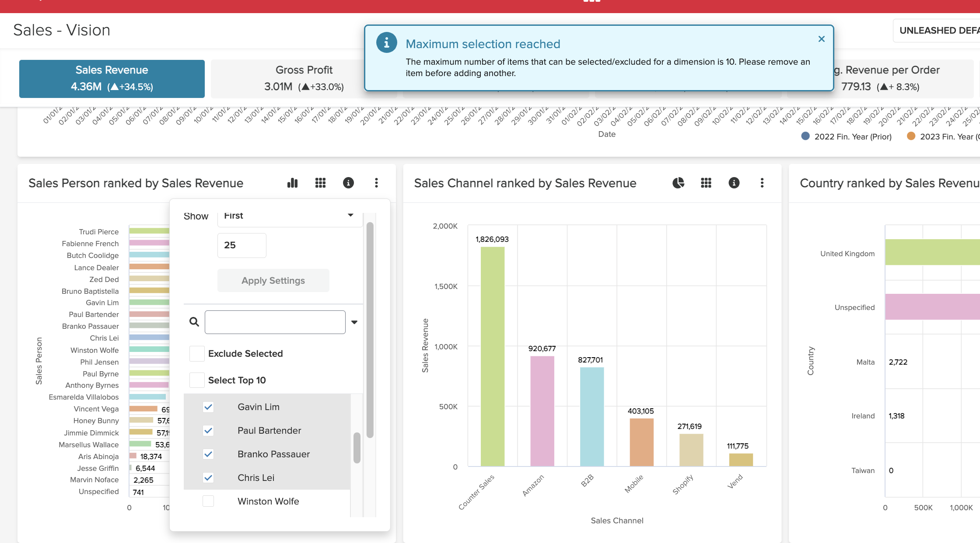Open the three-dot menu on Sales Person chart
The height and width of the screenshot is (543, 980).
pos(376,183)
